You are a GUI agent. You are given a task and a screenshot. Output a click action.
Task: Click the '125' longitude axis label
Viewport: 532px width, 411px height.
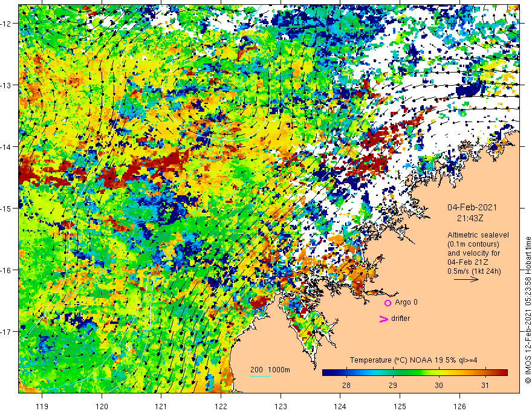[x=400, y=406]
